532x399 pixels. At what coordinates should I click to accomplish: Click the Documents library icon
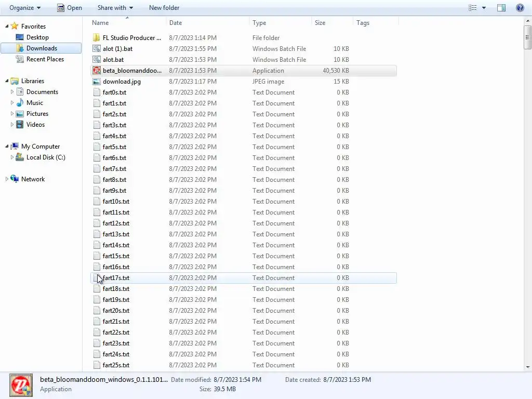20,91
